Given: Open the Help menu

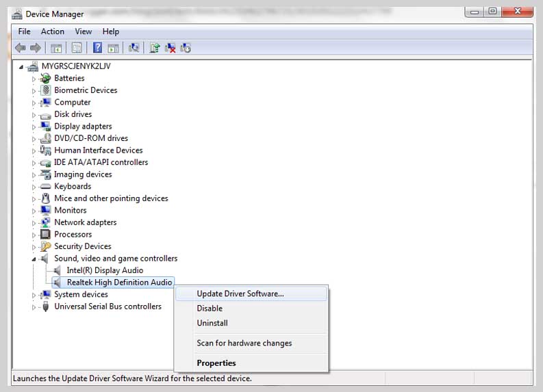Looking at the screenshot, I should coord(111,31).
